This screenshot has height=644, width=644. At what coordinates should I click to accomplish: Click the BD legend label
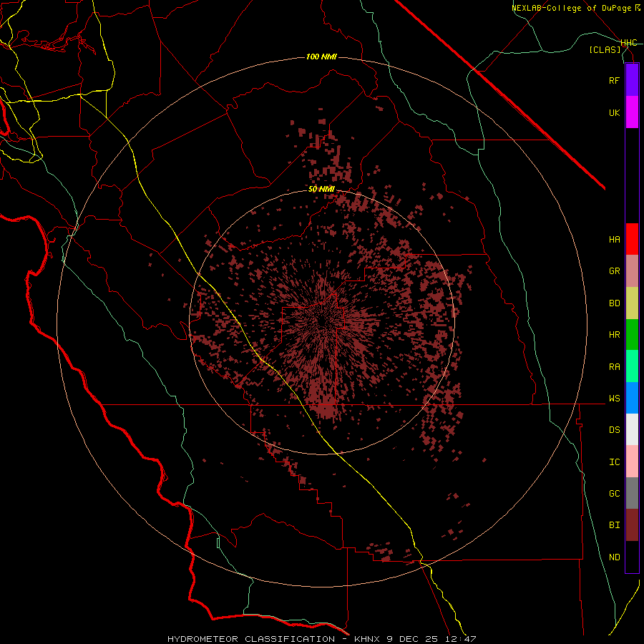click(x=614, y=303)
